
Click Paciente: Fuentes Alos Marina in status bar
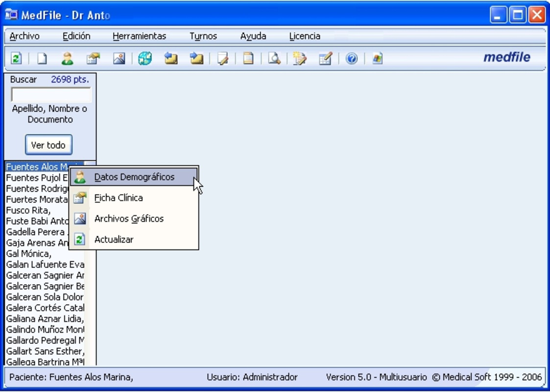[x=71, y=377]
